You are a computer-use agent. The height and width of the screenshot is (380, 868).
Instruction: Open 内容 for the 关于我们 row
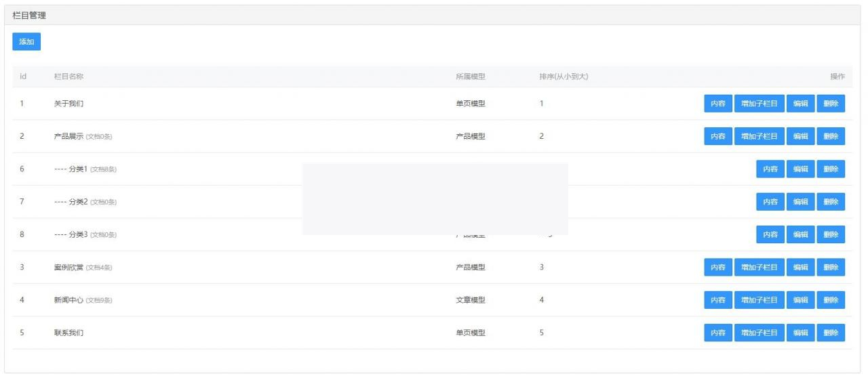click(x=717, y=104)
